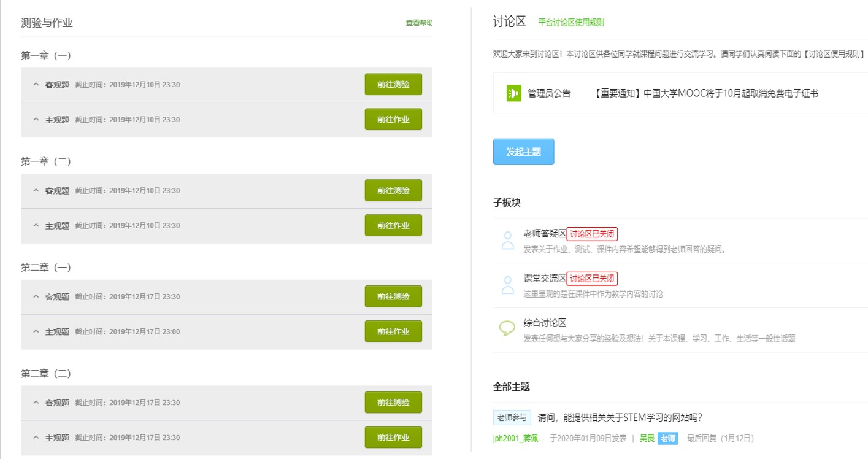The height and width of the screenshot is (459, 868).
Task: Click the 查看帮助 help link
Action: pos(418,23)
